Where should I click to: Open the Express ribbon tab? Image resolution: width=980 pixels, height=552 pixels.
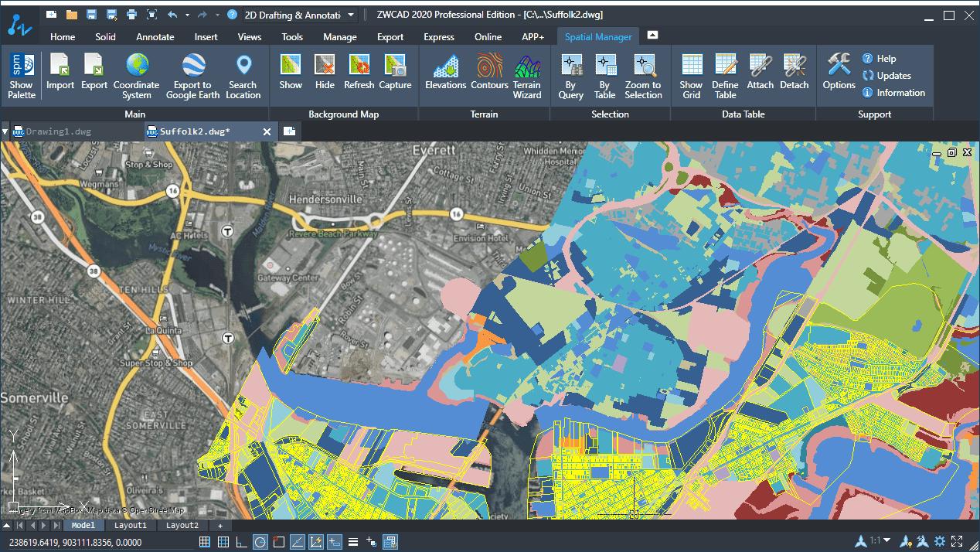click(439, 36)
